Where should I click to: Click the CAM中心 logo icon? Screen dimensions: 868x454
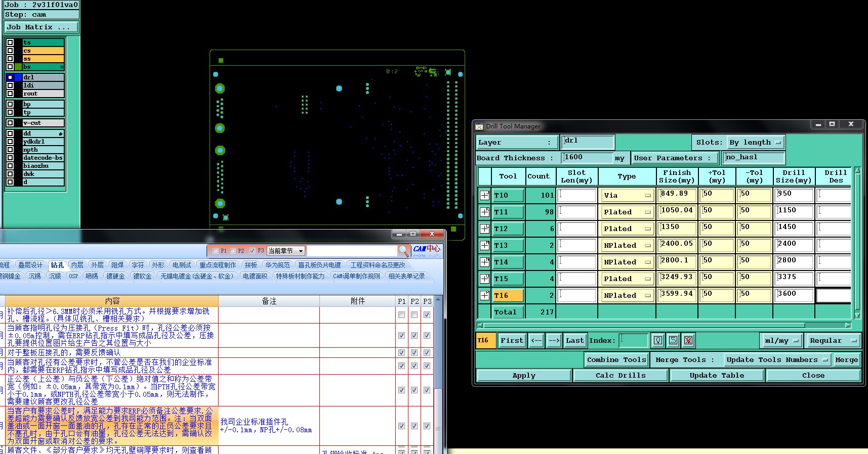(x=427, y=249)
